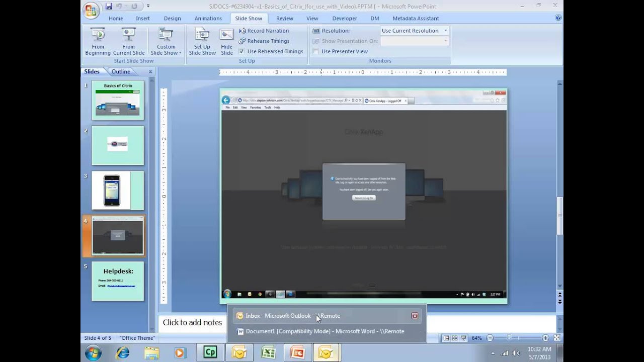Click the zoom out minus button
The width and height of the screenshot is (644, 362).
[x=490, y=338]
